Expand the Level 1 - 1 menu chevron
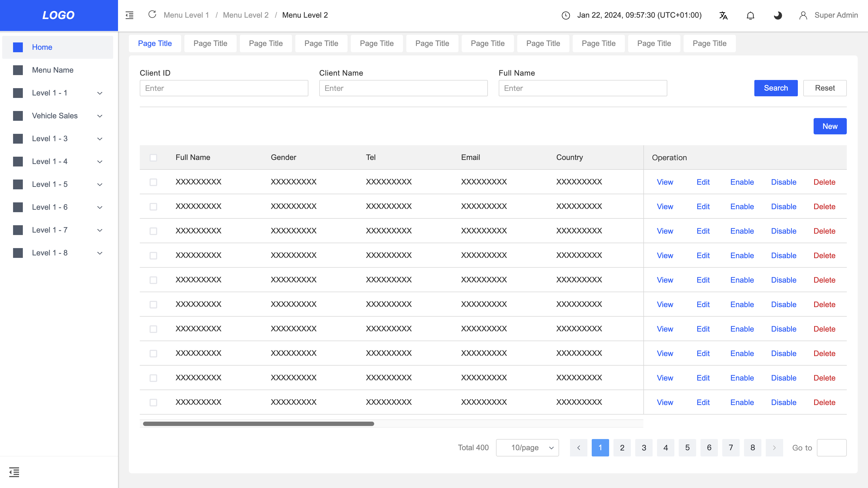The image size is (868, 488). click(x=100, y=93)
